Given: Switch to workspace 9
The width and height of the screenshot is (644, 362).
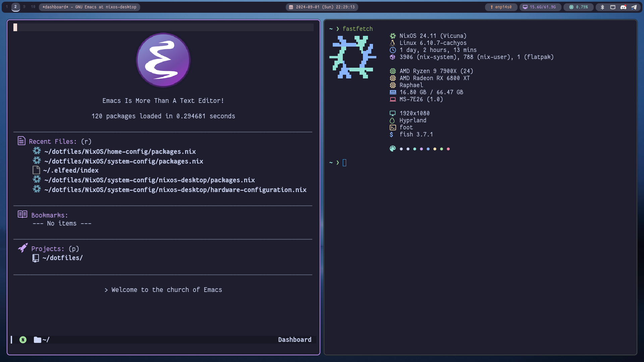Looking at the screenshot, I should [24, 7].
